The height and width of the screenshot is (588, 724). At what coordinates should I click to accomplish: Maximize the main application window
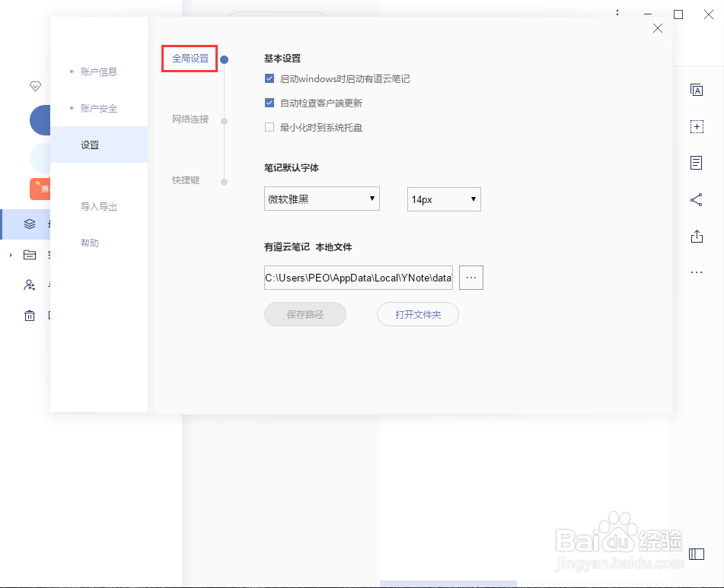(x=678, y=14)
